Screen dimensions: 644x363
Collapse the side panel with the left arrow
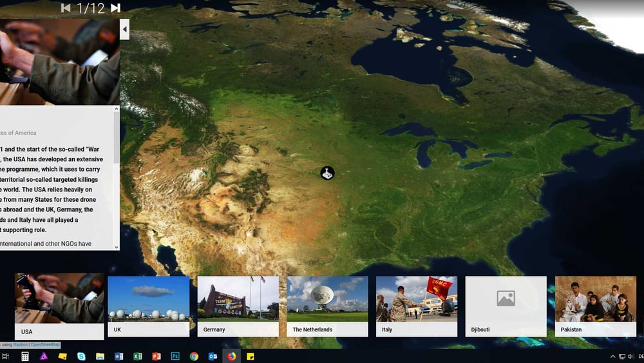click(124, 29)
